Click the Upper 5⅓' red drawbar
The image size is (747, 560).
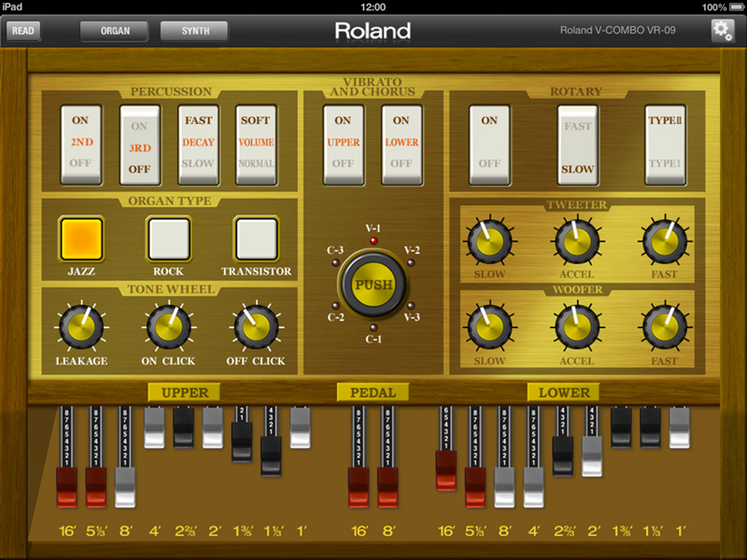pyautogui.click(x=96, y=487)
